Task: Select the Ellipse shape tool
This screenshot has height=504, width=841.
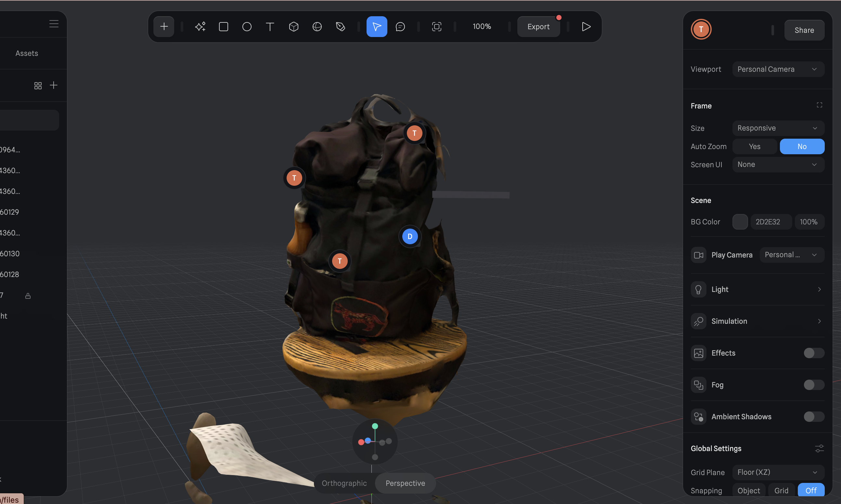Action: pos(247,27)
